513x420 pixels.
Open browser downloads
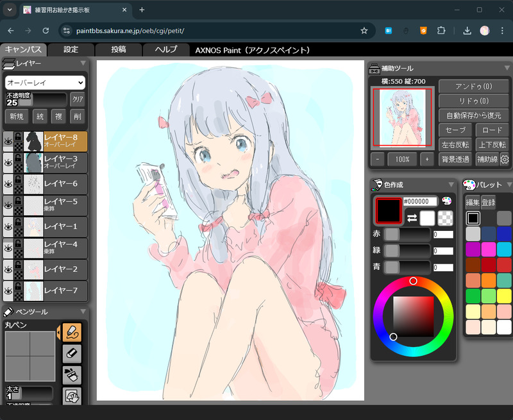coord(467,31)
